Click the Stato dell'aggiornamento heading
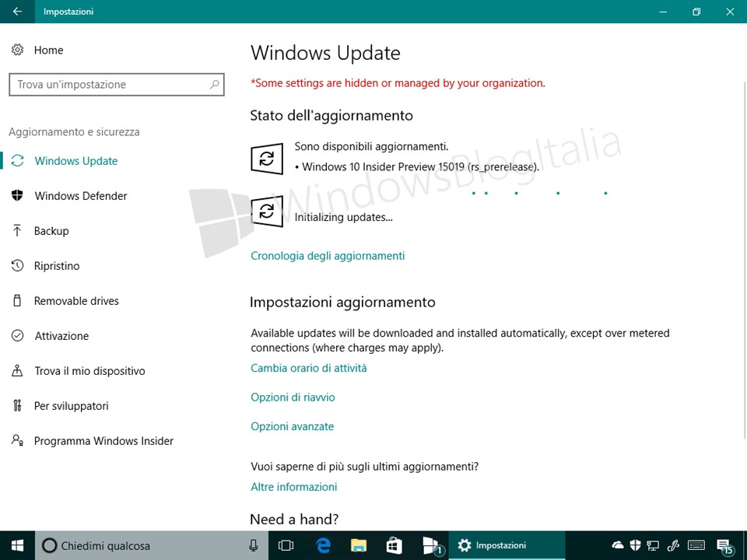This screenshot has width=747, height=560. pos(331,116)
